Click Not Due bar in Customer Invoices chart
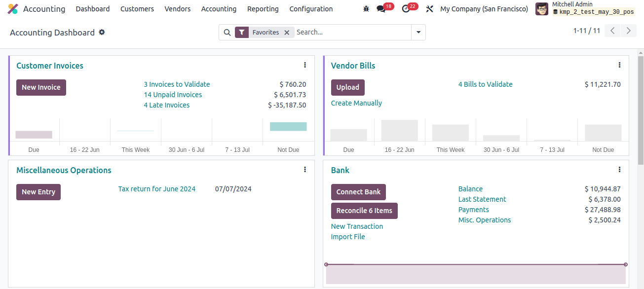The width and height of the screenshot is (644, 289). tap(288, 126)
